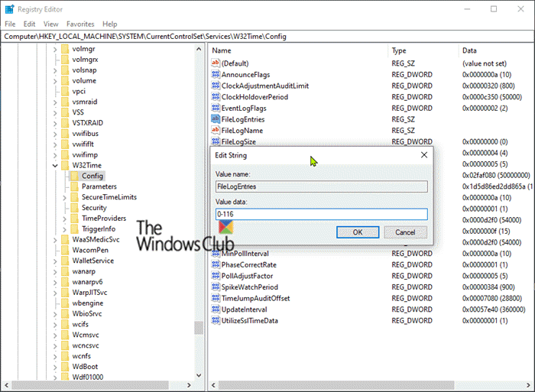Select the Config folder icon
The image size is (535, 392).
[74, 176]
